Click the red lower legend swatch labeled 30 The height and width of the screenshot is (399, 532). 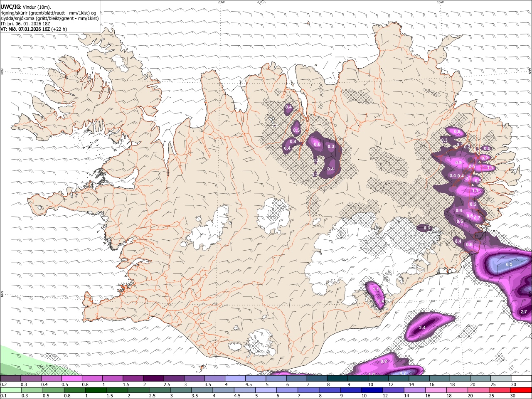point(521,390)
